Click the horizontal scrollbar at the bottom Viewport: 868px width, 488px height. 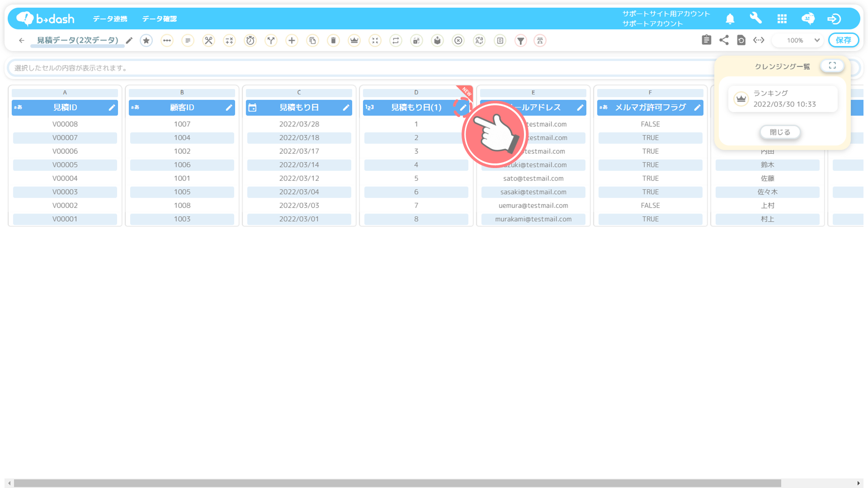coord(397,483)
